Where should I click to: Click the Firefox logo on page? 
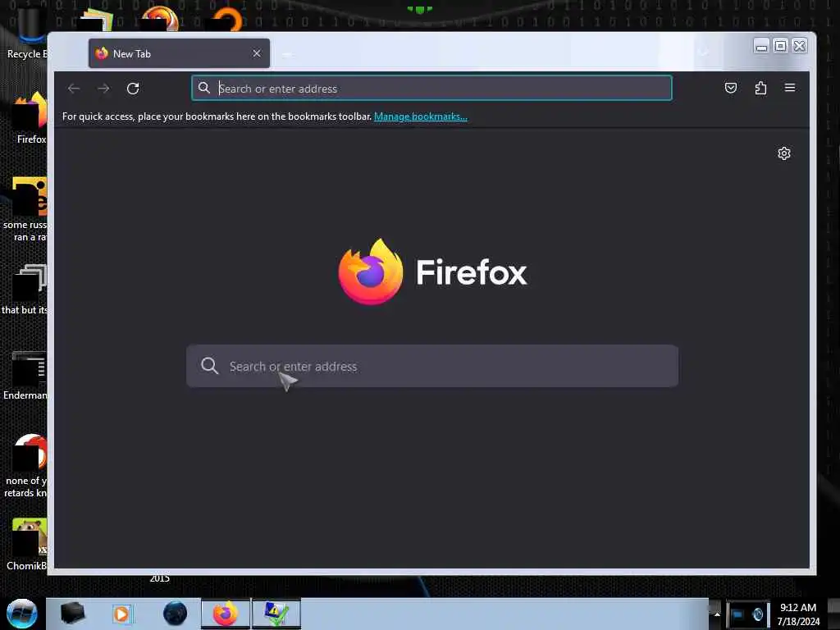pyautogui.click(x=370, y=272)
